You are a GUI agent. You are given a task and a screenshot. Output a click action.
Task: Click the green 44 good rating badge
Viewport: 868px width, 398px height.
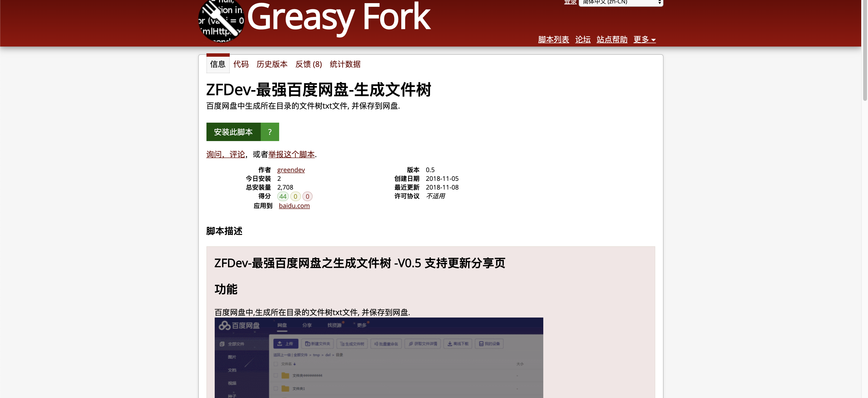(283, 197)
